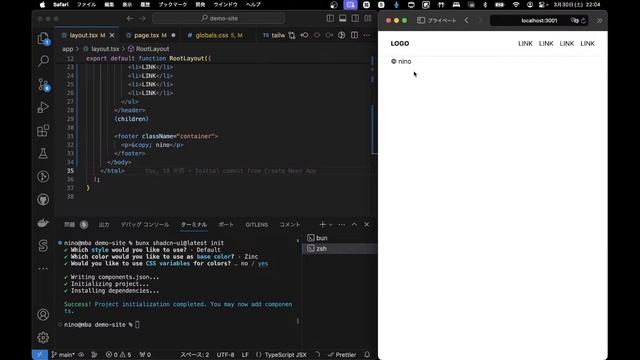The image size is (640, 360).
Task: Open the Apple menu
Action: [42, 4]
